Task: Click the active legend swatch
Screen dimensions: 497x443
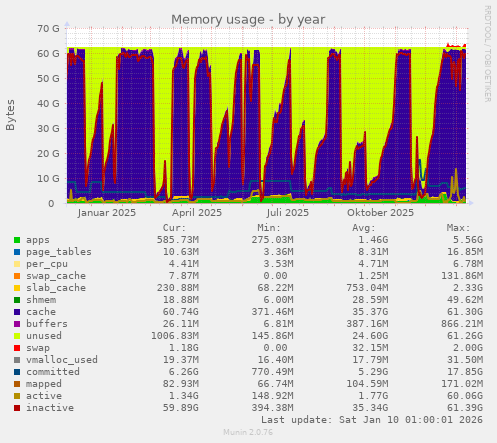Action: (x=17, y=396)
